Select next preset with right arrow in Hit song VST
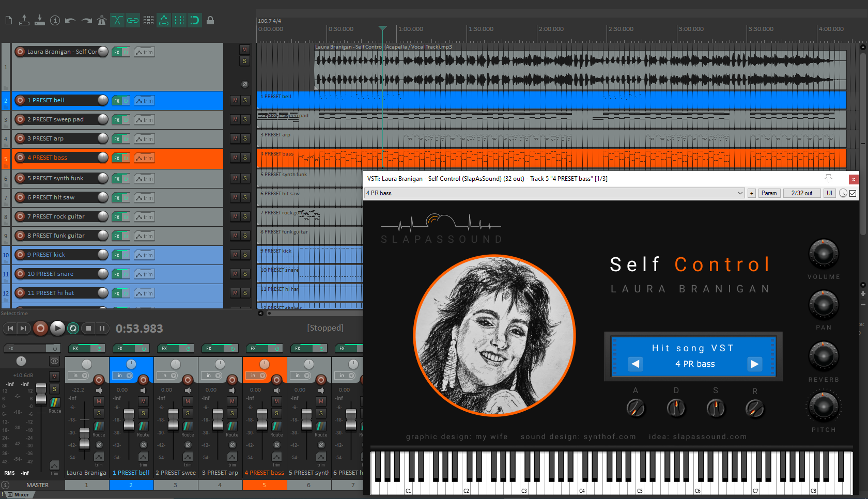The height and width of the screenshot is (499, 868). coord(754,364)
